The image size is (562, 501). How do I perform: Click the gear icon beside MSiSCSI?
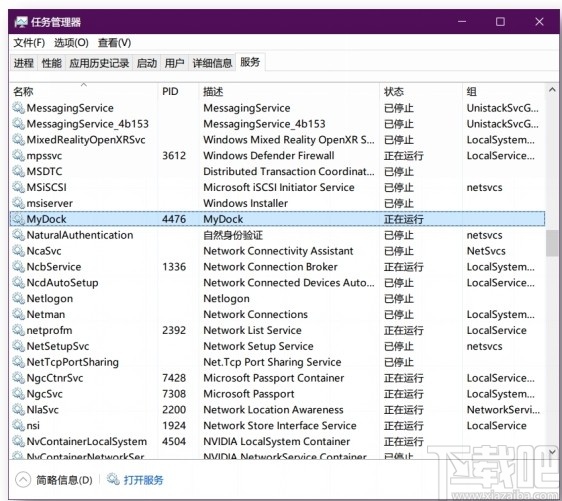coord(18,187)
